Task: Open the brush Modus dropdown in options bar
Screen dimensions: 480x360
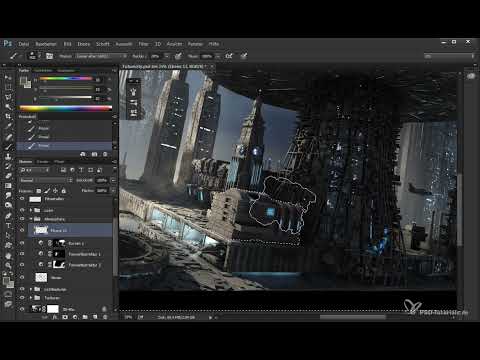Action: tap(101, 56)
